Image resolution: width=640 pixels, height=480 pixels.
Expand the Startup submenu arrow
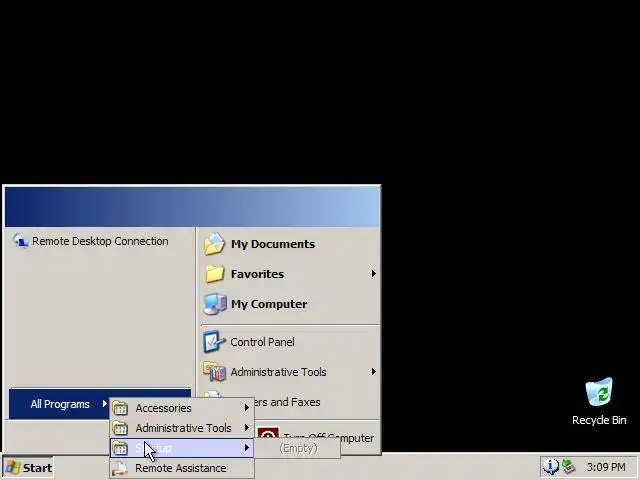247,448
